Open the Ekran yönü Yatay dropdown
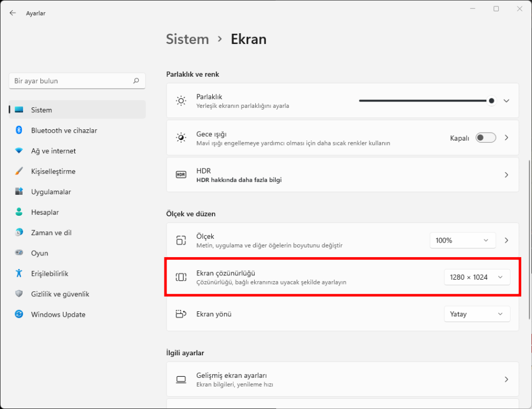The height and width of the screenshot is (409, 532). (477, 314)
